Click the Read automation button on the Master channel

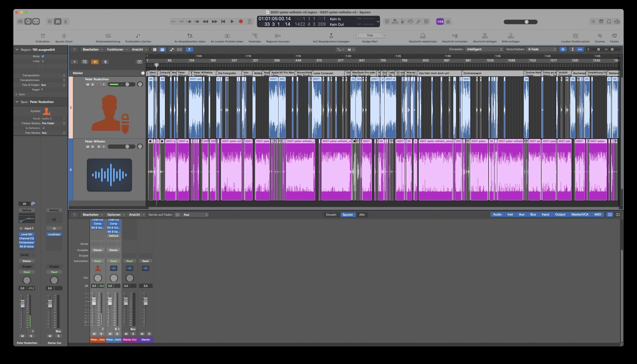tap(146, 261)
